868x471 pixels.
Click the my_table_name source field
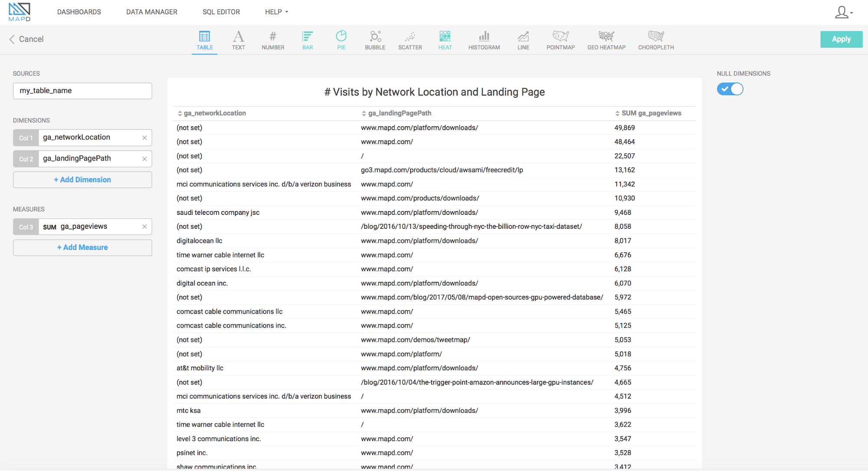pyautogui.click(x=83, y=91)
